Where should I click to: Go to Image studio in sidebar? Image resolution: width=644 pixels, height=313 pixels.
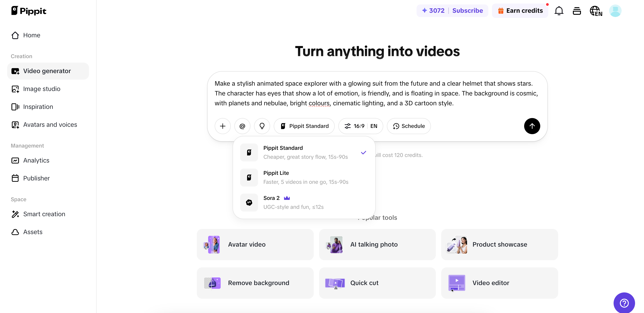42,89
